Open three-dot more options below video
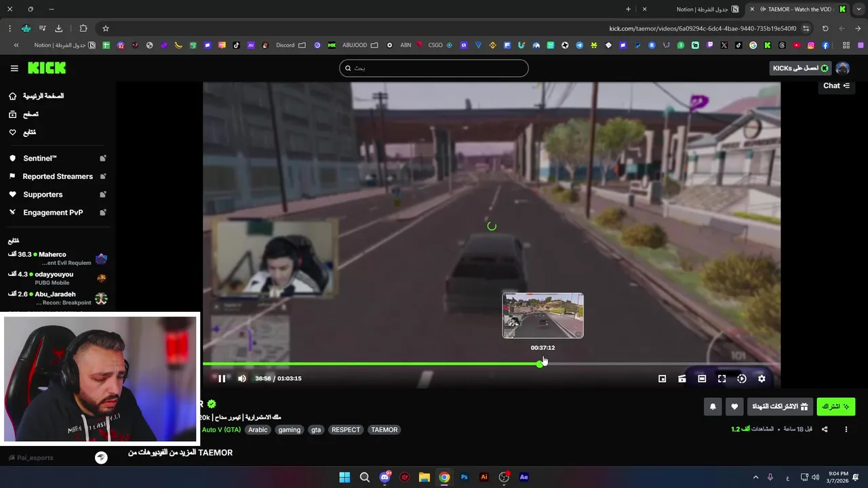This screenshot has width=868, height=488. 846,429
